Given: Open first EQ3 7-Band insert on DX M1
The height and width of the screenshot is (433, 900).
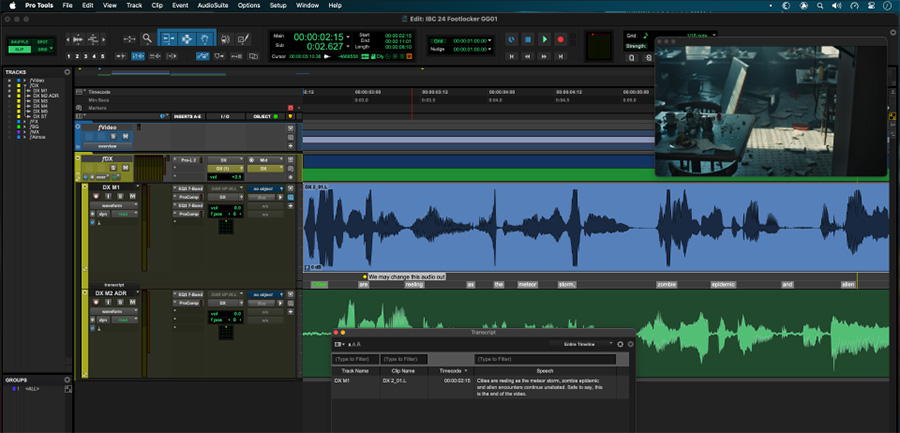Looking at the screenshot, I should point(190,188).
